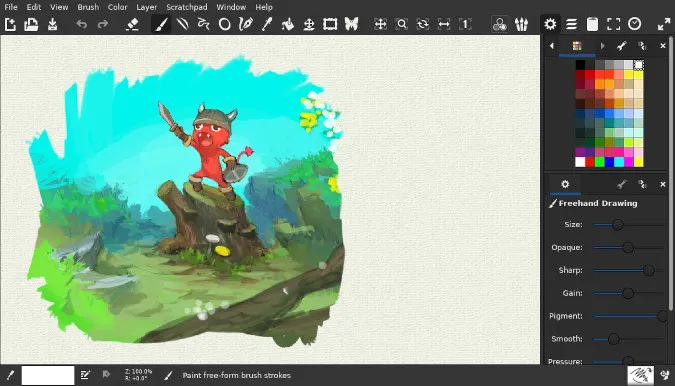Image resolution: width=675 pixels, height=386 pixels.
Task: Close the palette panel
Action: point(663,46)
